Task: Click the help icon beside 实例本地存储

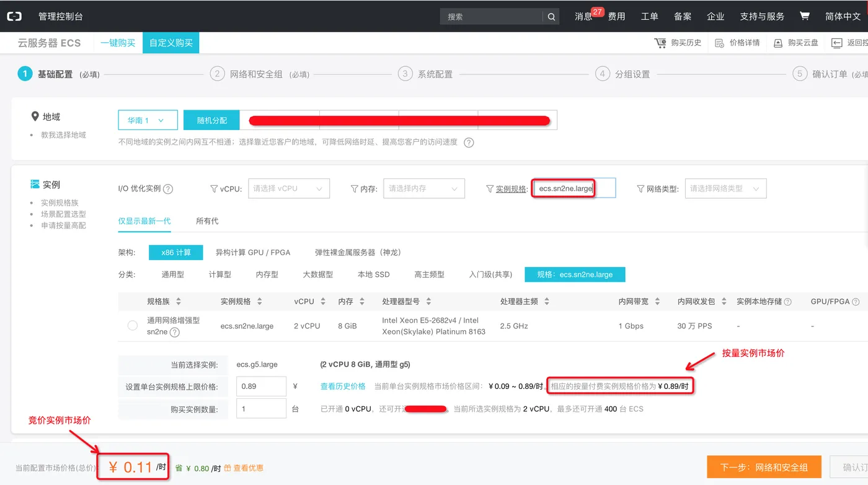Action: coord(787,302)
